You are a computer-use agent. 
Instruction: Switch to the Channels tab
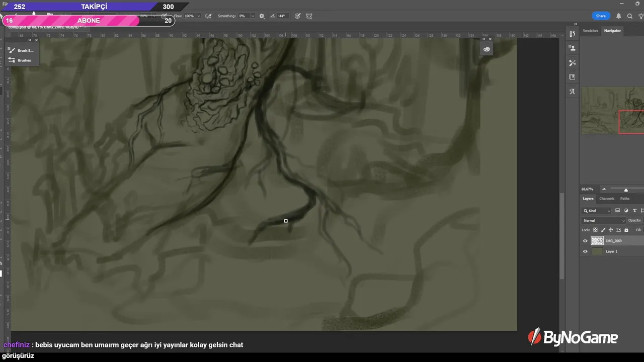click(x=607, y=199)
